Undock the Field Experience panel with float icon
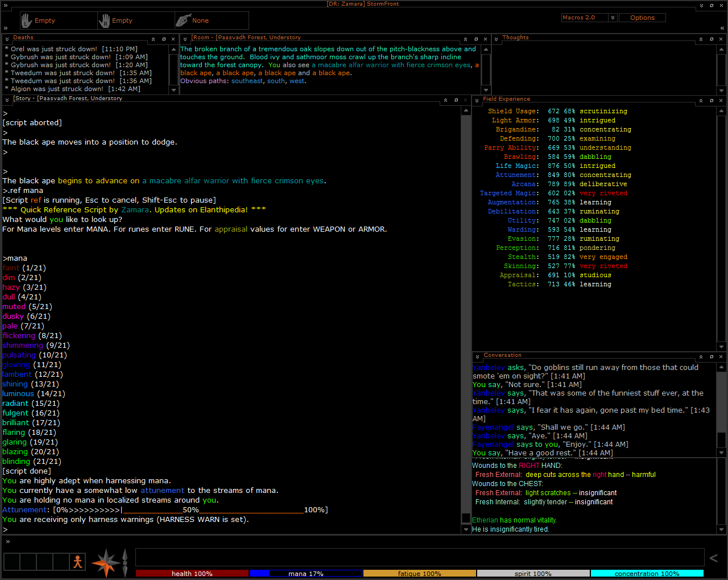Image resolution: width=728 pixels, height=580 pixels. point(712,101)
